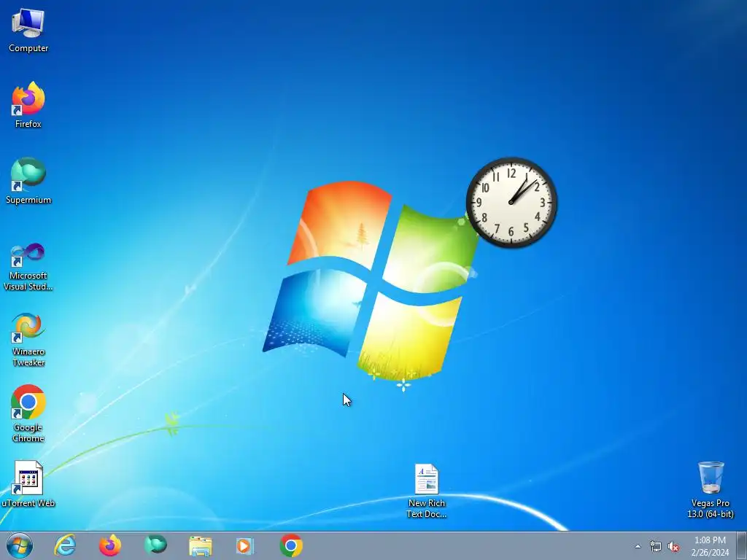Select the Computer desktop icon
Image resolution: width=747 pixels, height=560 pixels.
[28, 31]
